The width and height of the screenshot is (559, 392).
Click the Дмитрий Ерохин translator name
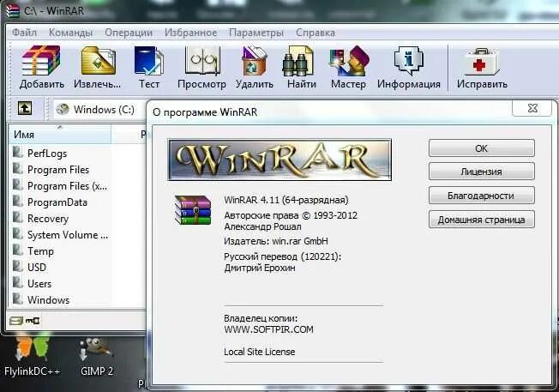click(260, 268)
